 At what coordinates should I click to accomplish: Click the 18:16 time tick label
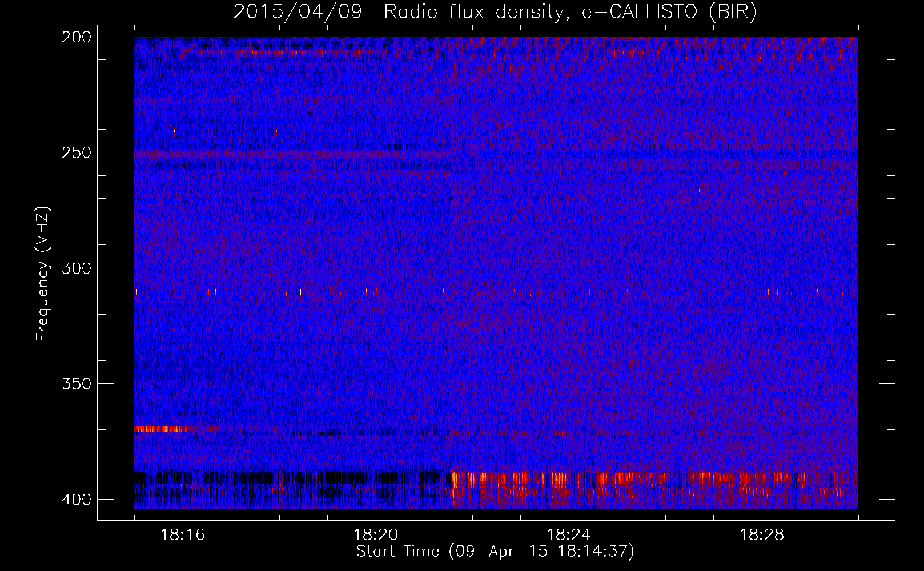coord(183,534)
